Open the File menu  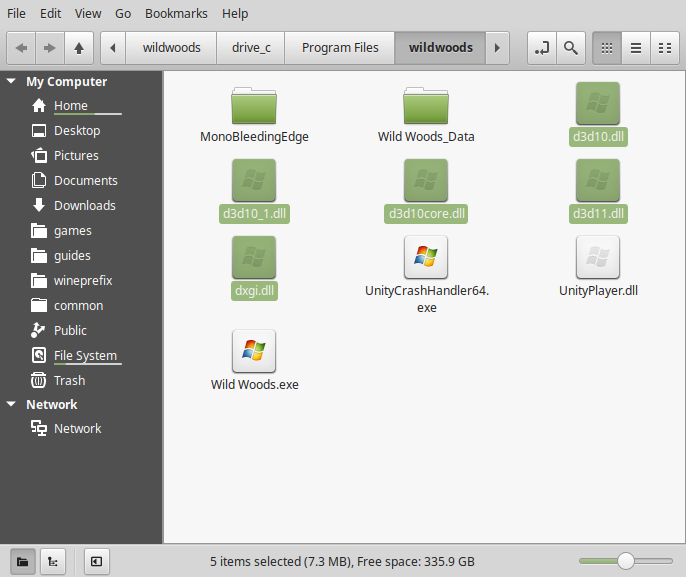(x=16, y=14)
